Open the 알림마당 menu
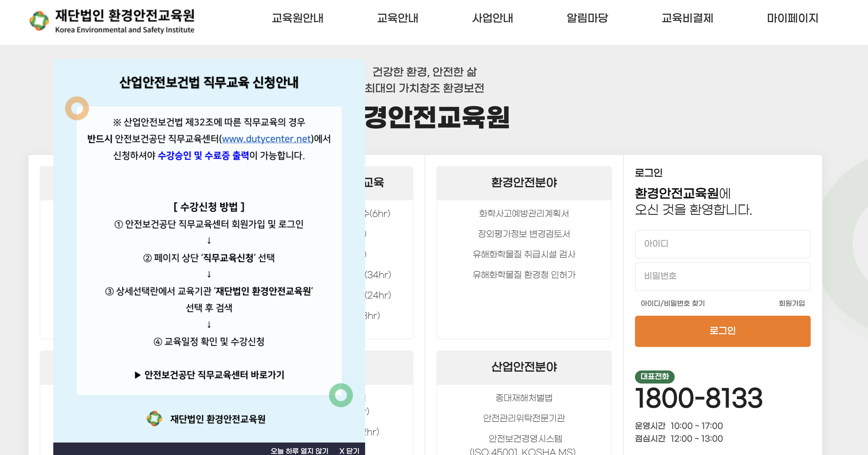This screenshot has height=455, width=868. pos(587,18)
